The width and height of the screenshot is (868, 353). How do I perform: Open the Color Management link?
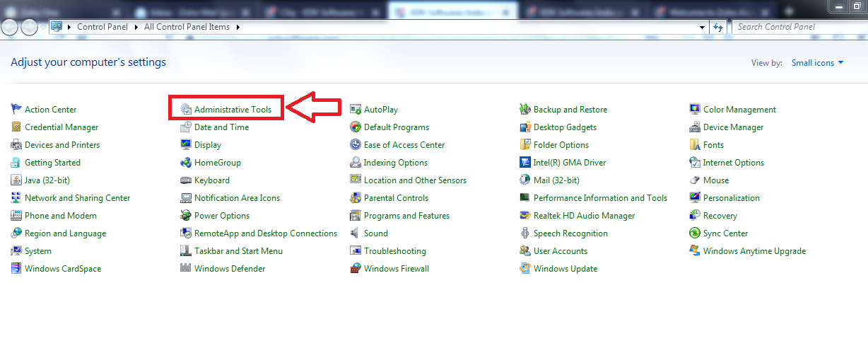click(739, 110)
